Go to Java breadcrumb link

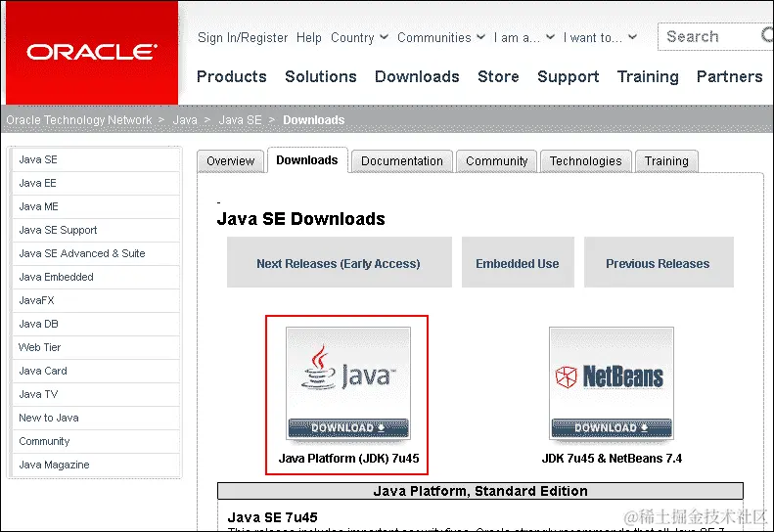(x=185, y=120)
